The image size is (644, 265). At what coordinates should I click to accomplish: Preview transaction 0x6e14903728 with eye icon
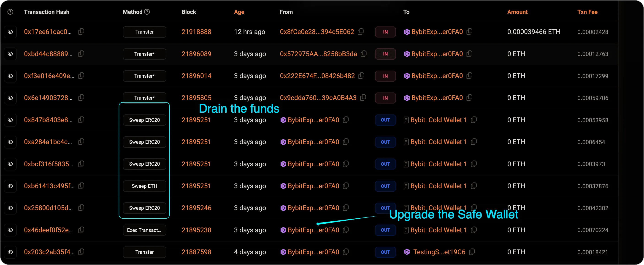[10, 98]
